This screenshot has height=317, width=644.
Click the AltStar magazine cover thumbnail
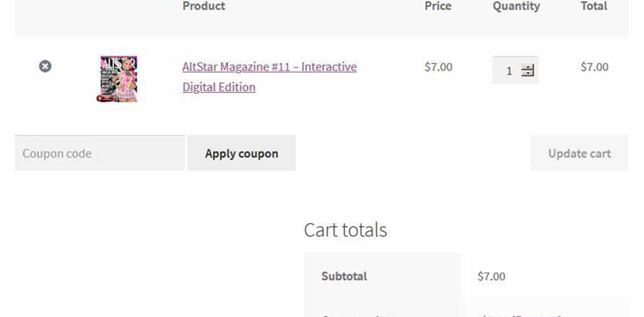[x=119, y=79]
